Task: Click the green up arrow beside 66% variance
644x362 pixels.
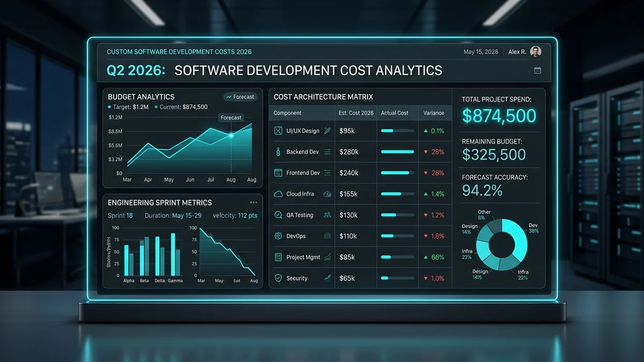Action: click(426, 257)
